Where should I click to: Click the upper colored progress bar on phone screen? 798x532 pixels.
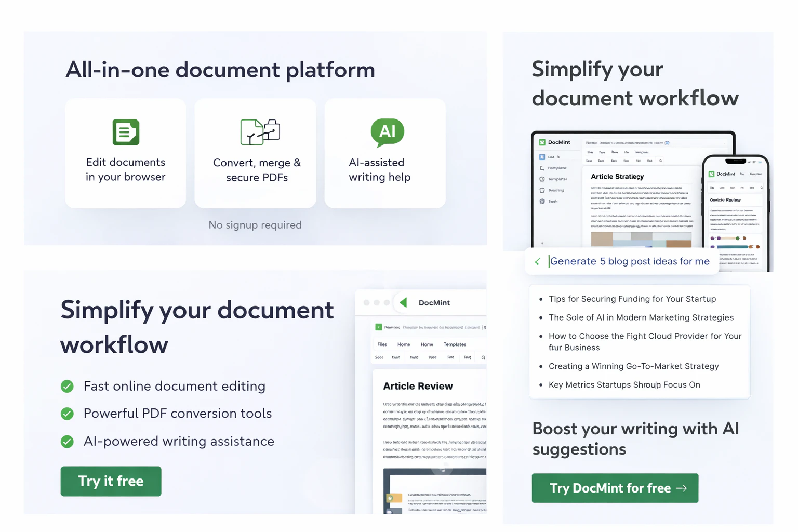[x=728, y=238]
